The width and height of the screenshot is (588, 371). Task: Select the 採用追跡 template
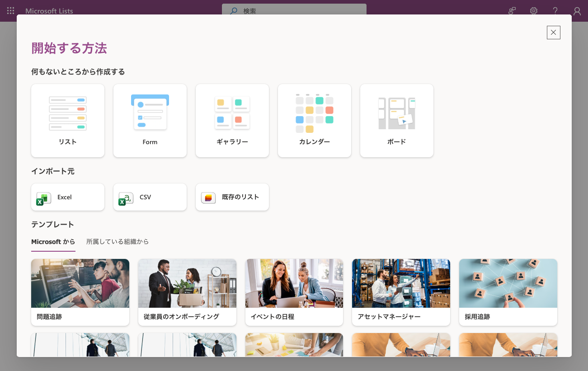[508, 292]
